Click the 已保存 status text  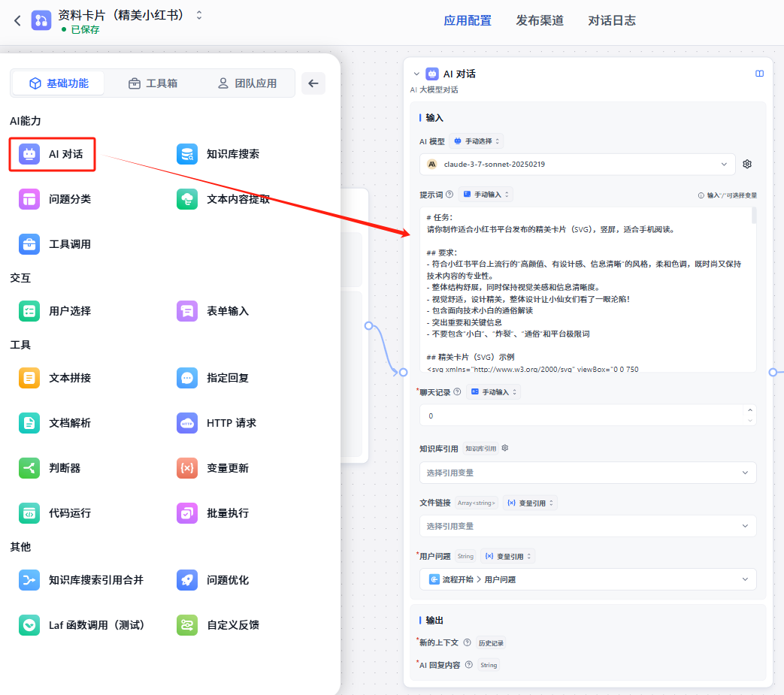tap(85, 30)
